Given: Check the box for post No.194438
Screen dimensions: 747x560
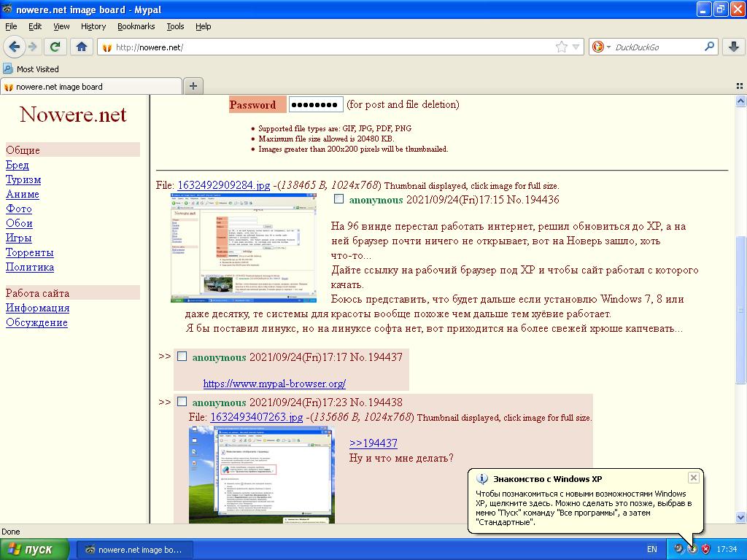Looking at the screenshot, I should 182,402.
